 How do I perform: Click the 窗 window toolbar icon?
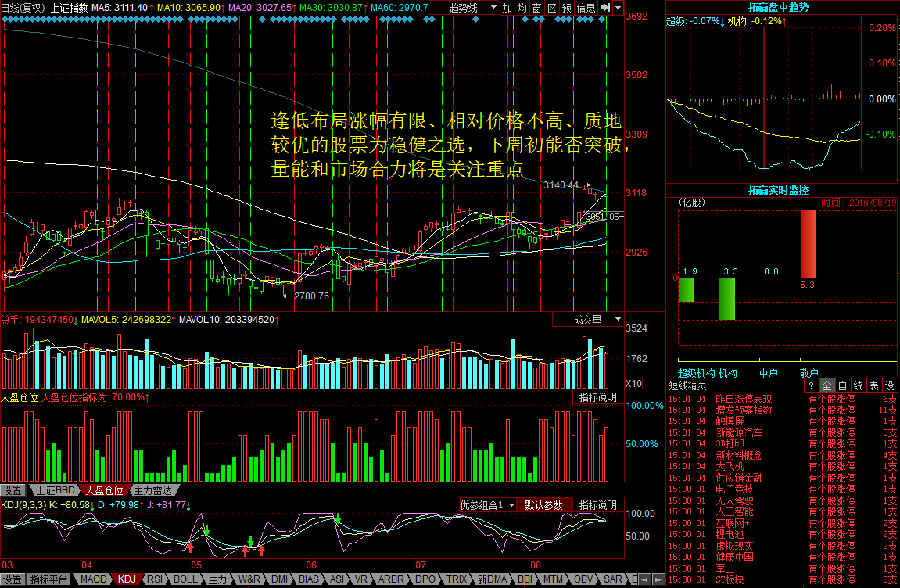pyautogui.click(x=536, y=8)
